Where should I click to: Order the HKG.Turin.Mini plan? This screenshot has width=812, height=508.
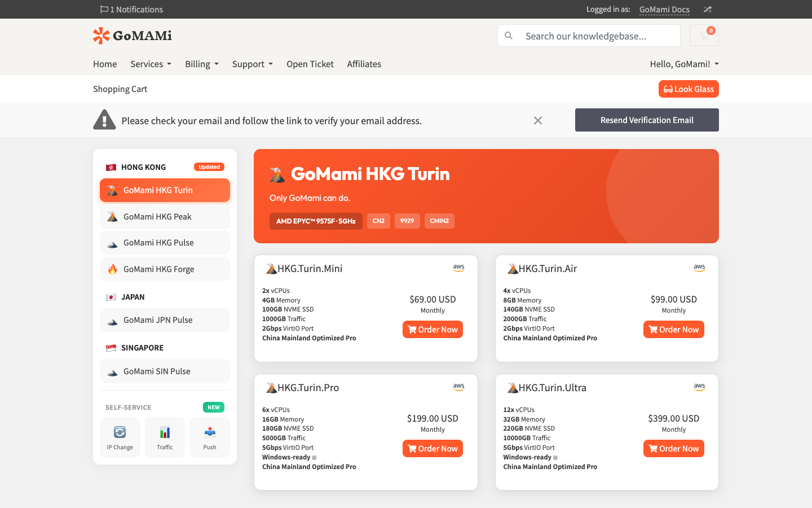[x=433, y=330]
